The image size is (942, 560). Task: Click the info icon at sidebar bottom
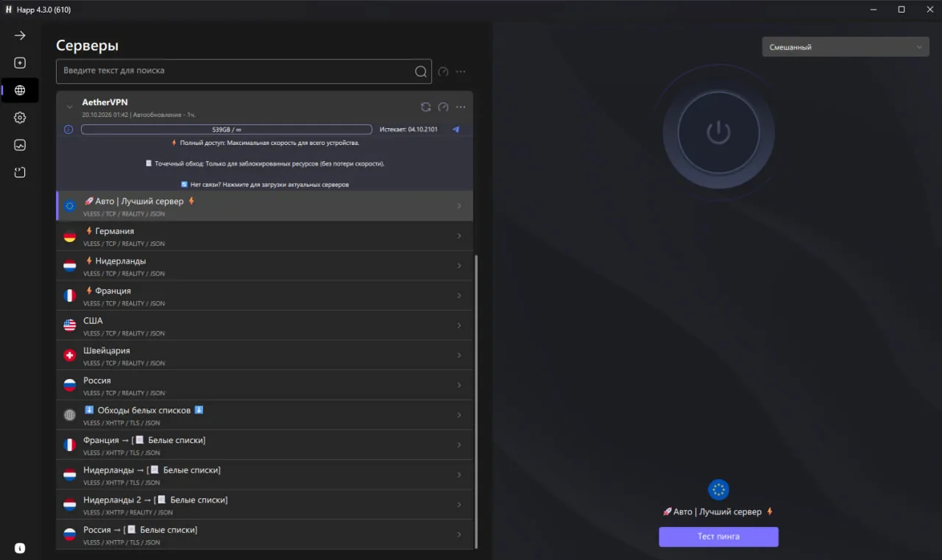[x=20, y=548]
